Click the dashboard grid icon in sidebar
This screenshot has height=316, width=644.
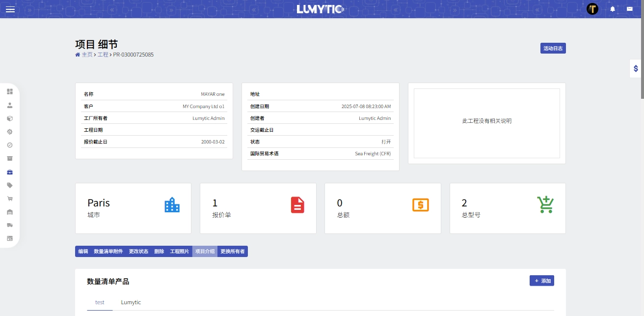[x=10, y=91]
